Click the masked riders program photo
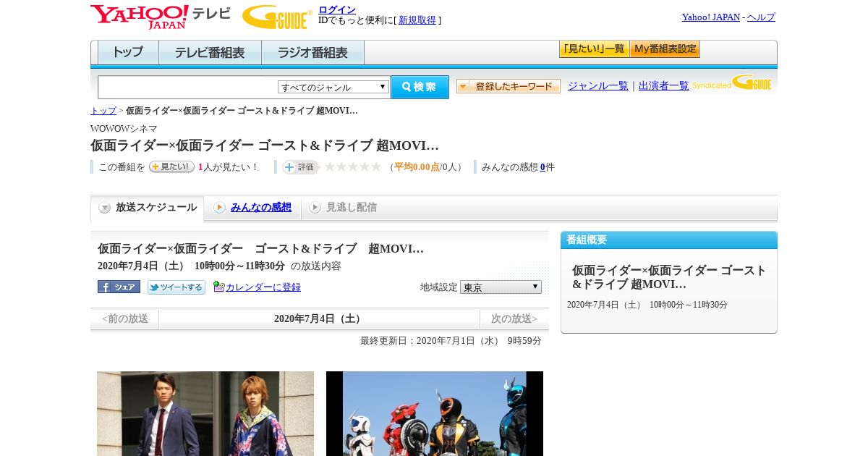This screenshot has width=868, height=456. 435,413
